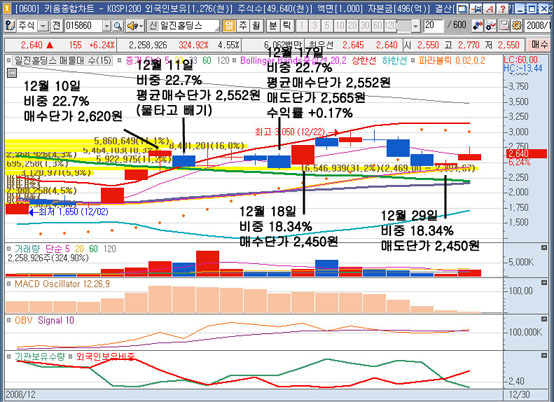The image size is (554, 402).
Task: Click the 최저 1,650 (12/02) low marker
Action: pos(69,212)
